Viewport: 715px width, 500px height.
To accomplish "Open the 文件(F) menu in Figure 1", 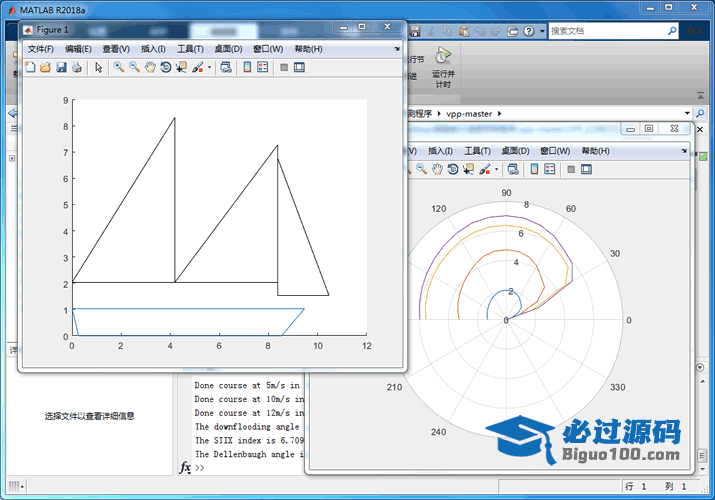I will tap(41, 49).
